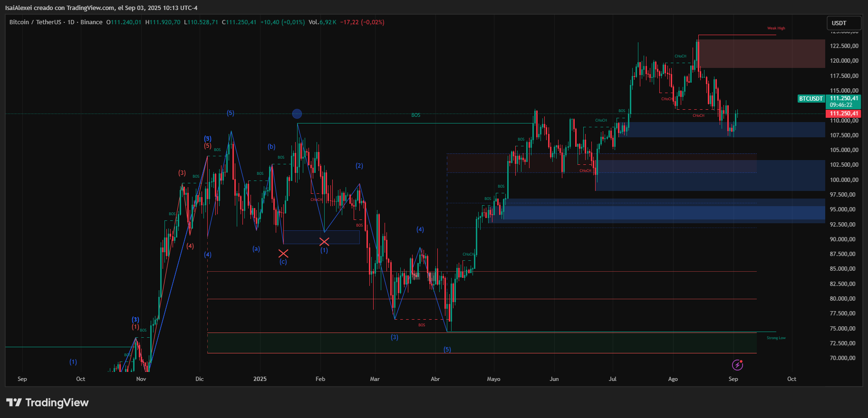Click the red X mark above wave (c)
The height and width of the screenshot is (418, 868).
pos(283,253)
